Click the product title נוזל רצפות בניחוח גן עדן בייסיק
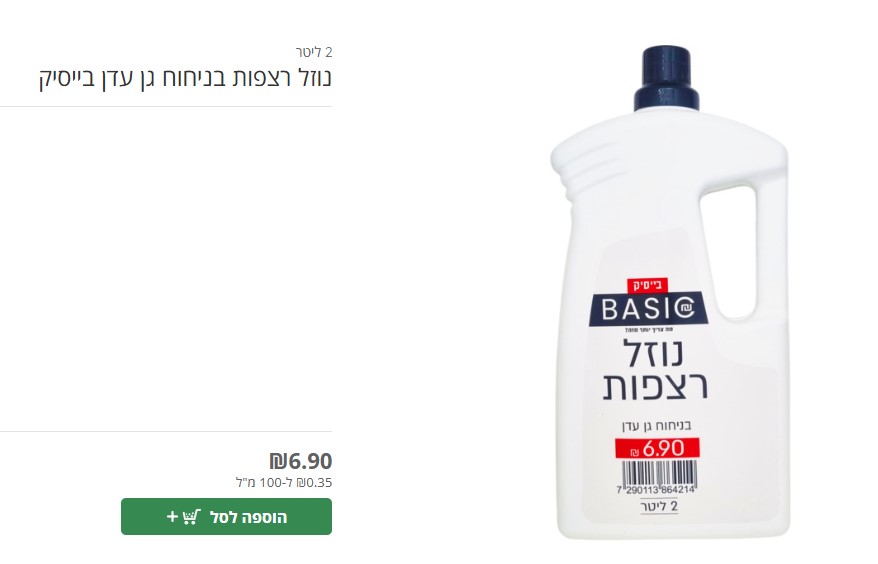878x564 pixels. click(x=185, y=77)
